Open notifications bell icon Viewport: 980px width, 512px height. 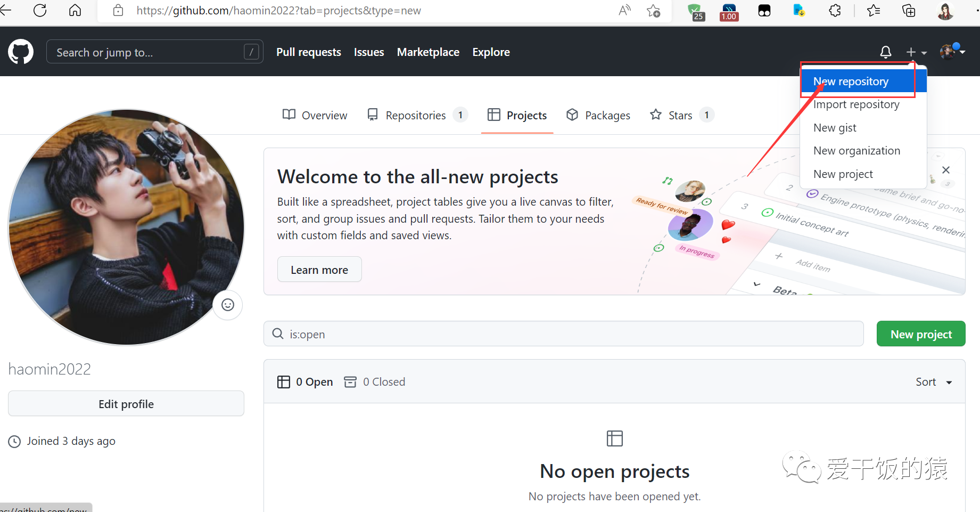(886, 52)
